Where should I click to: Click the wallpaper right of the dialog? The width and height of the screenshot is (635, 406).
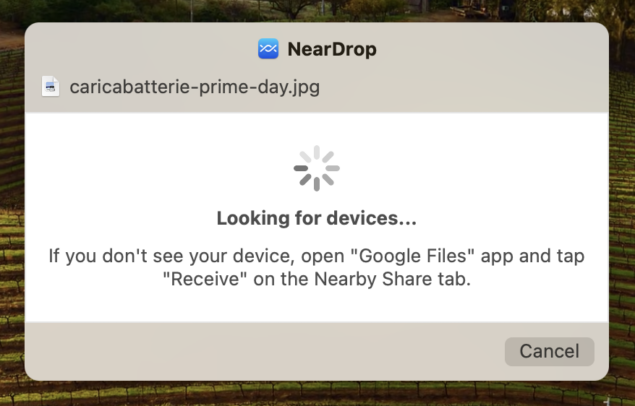[622, 202]
